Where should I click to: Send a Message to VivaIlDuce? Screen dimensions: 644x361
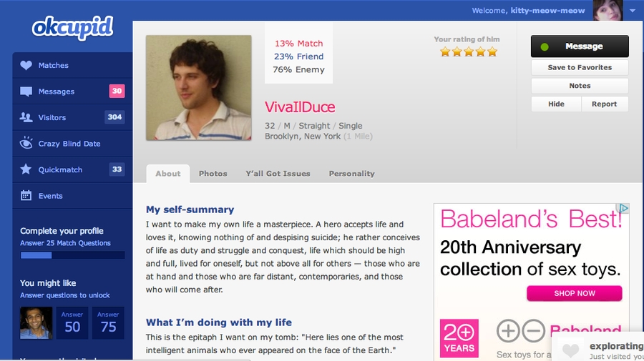[580, 46]
